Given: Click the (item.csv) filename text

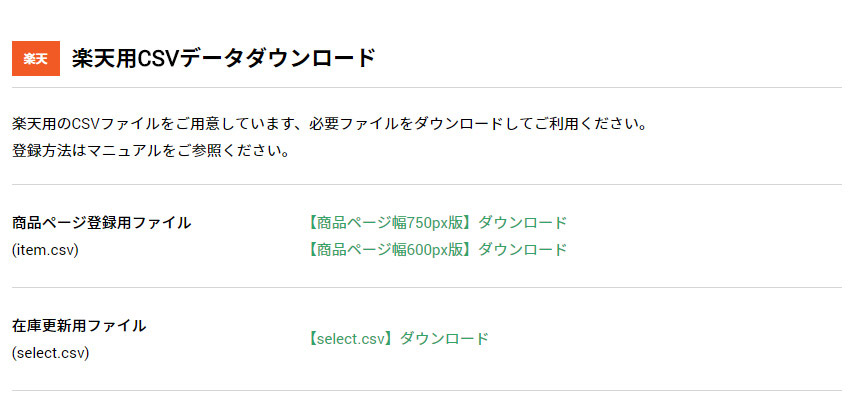Looking at the screenshot, I should (46, 250).
